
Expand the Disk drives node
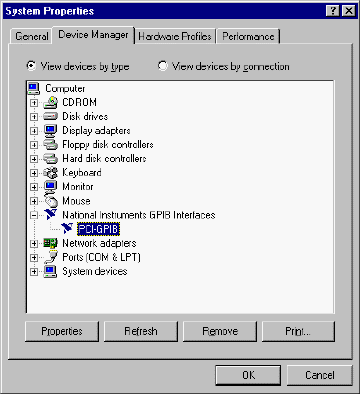tap(34, 117)
